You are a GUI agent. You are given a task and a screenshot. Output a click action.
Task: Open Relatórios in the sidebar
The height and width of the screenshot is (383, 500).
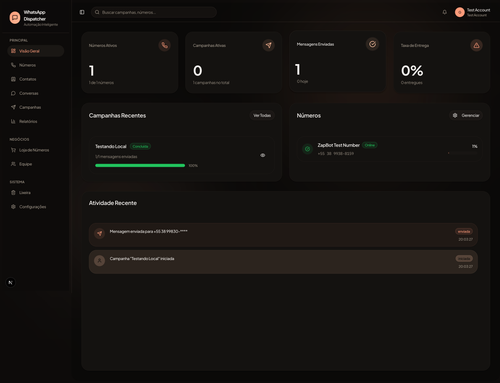tap(36, 121)
